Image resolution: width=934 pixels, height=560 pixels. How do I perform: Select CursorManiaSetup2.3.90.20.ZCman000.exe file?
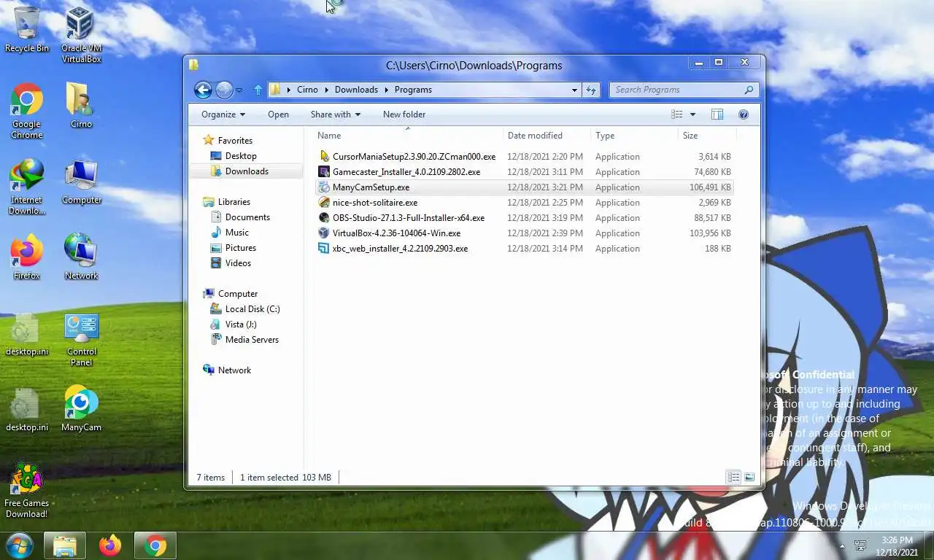[524, 157]
